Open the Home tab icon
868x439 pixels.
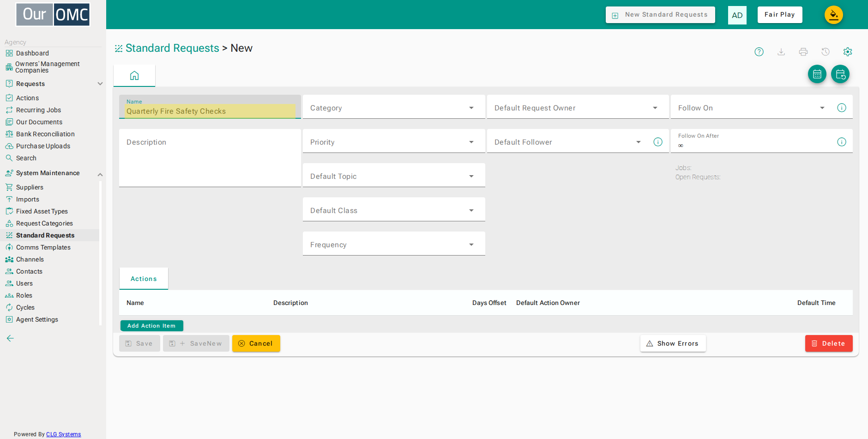point(134,75)
